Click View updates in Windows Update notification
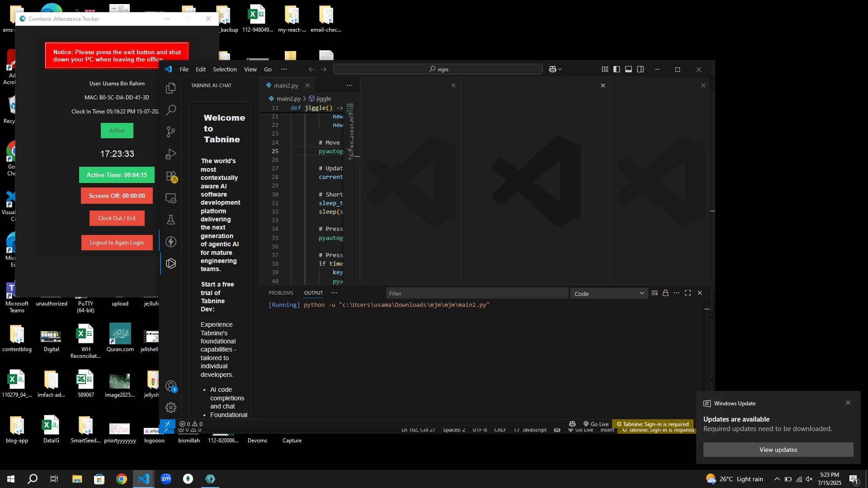Screen dimensions: 868x488 point(778,450)
